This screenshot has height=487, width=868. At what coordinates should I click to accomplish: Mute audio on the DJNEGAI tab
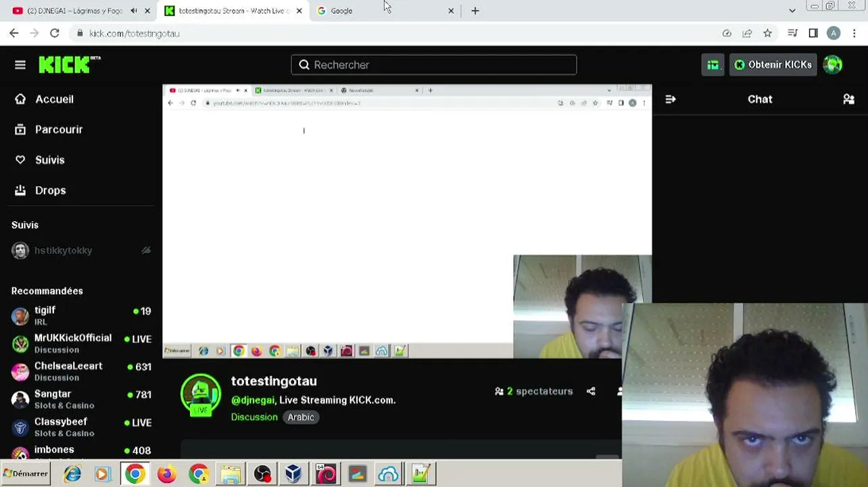click(134, 11)
